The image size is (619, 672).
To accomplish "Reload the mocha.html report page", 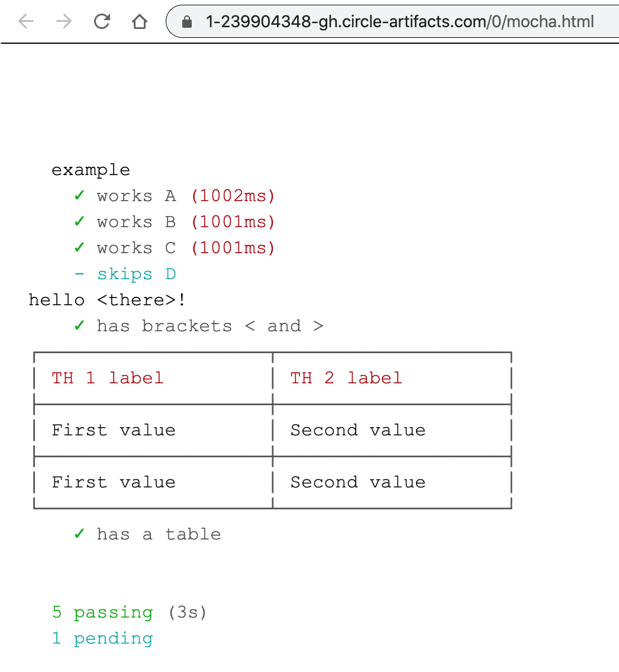I will 102,21.
